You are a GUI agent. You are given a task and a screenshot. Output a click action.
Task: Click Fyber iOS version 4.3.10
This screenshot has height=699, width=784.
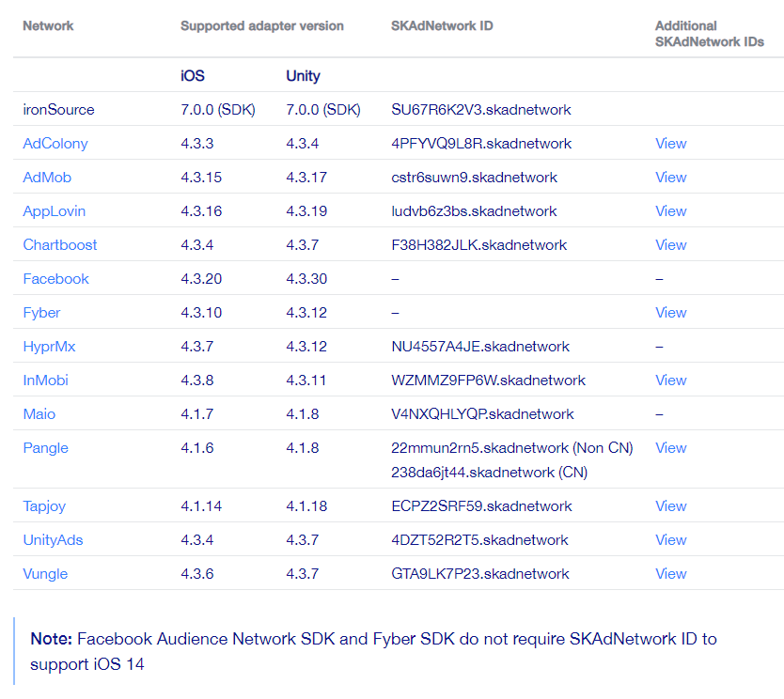pyautogui.click(x=201, y=313)
